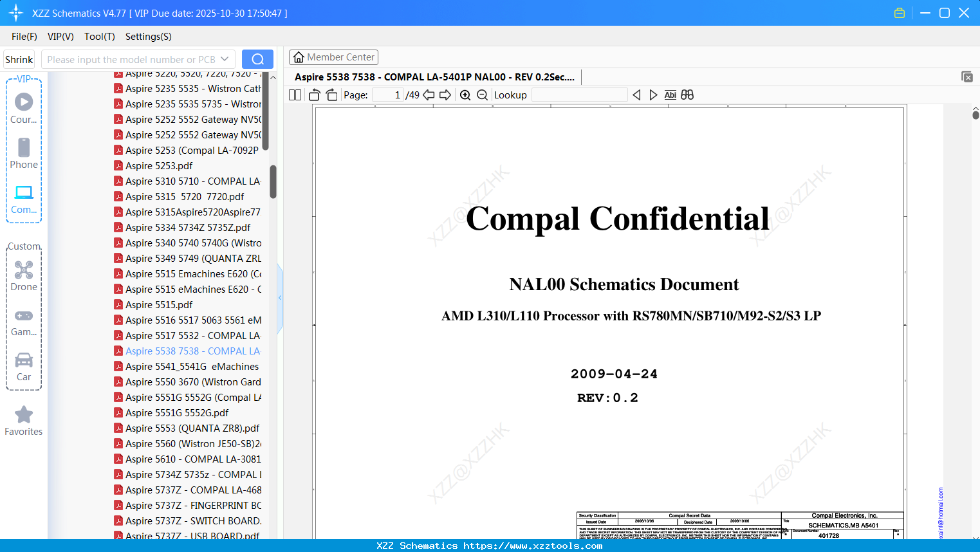Viewport: 980px width, 552px height.
Task: Click the PDF icon beside Aspire 5253.pdf
Action: coord(118,165)
